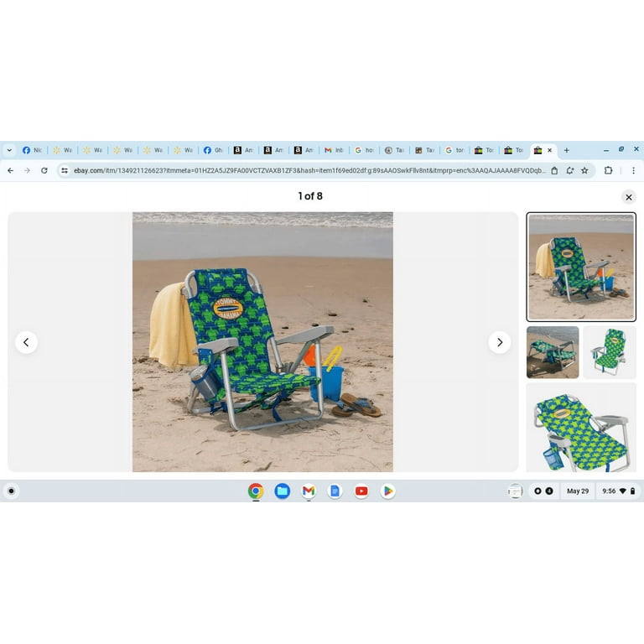Viewport: 644px width, 644px height.
Task: Expand the tab search dropdown arrow
Action: coord(9,150)
